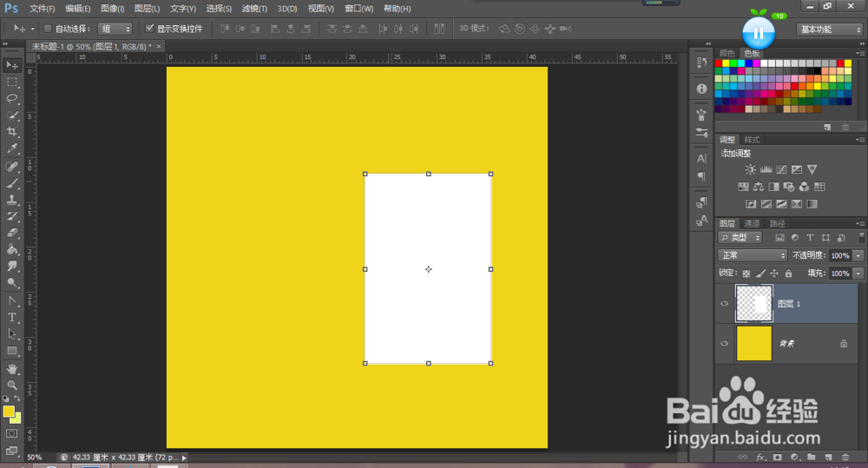Image resolution: width=868 pixels, height=468 pixels.
Task: Enable the Auto-Select checkbox
Action: tap(48, 29)
